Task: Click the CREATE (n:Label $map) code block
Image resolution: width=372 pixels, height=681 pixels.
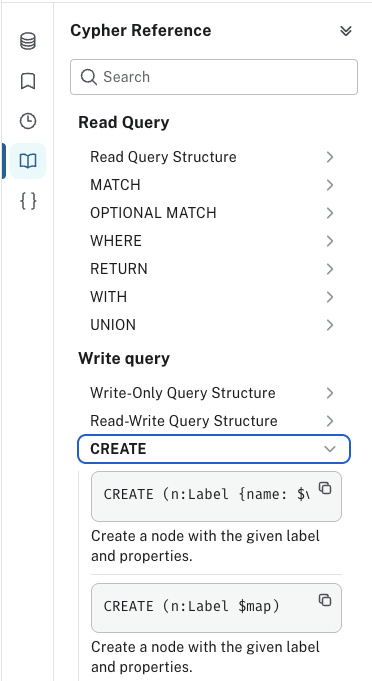Action: click(216, 608)
